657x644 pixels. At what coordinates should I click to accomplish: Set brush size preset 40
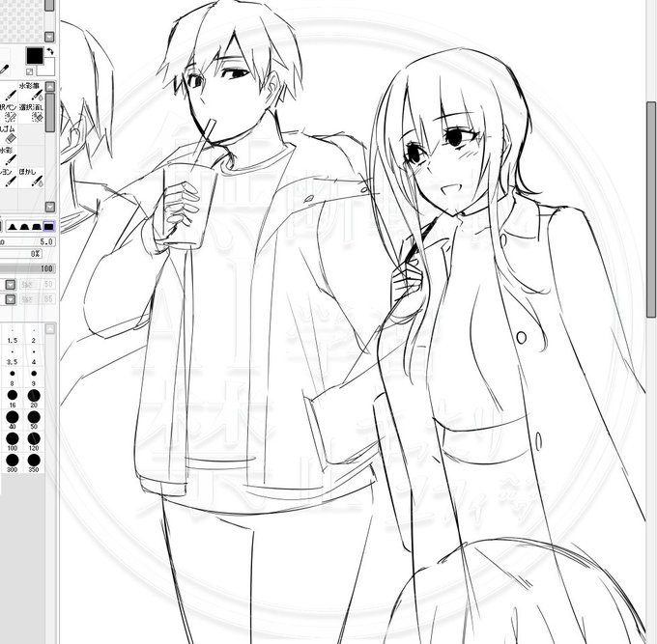point(13,420)
